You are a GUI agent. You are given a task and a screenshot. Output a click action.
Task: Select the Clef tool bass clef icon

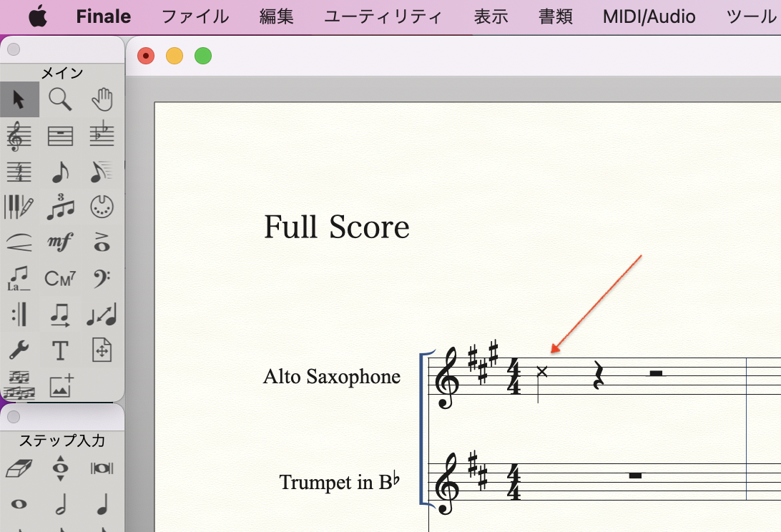[102, 278]
